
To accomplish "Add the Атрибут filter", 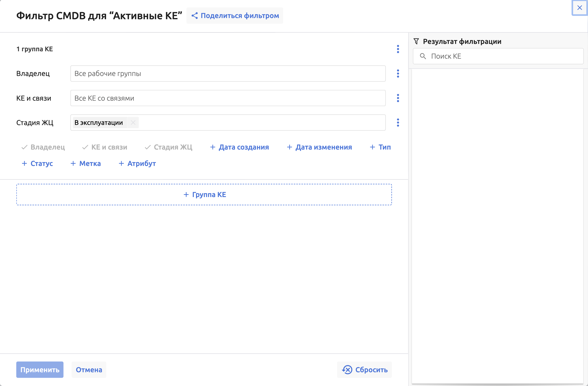I will [137, 163].
